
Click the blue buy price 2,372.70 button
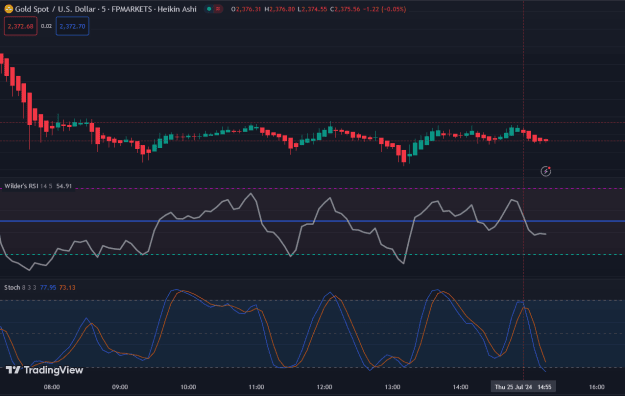(72, 26)
